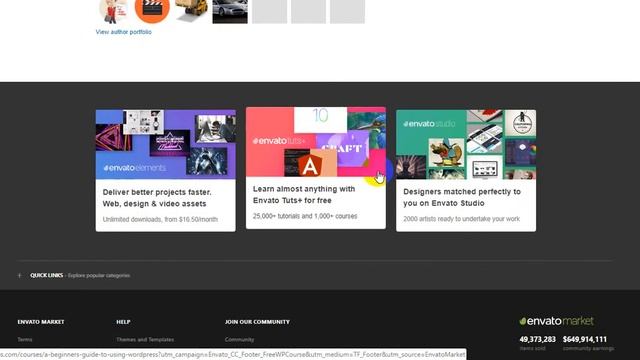The width and height of the screenshot is (640, 360).
Task: Click the 49,373,283 items sold figure
Action: point(538,340)
